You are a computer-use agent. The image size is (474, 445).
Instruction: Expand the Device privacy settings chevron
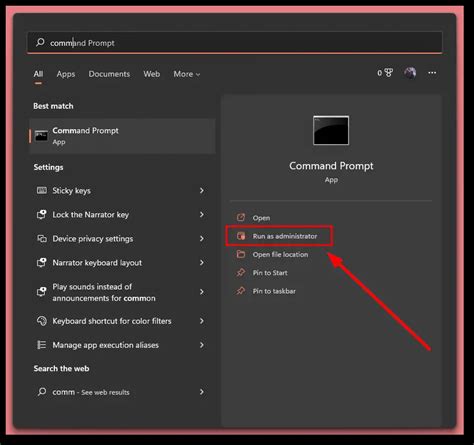click(202, 239)
